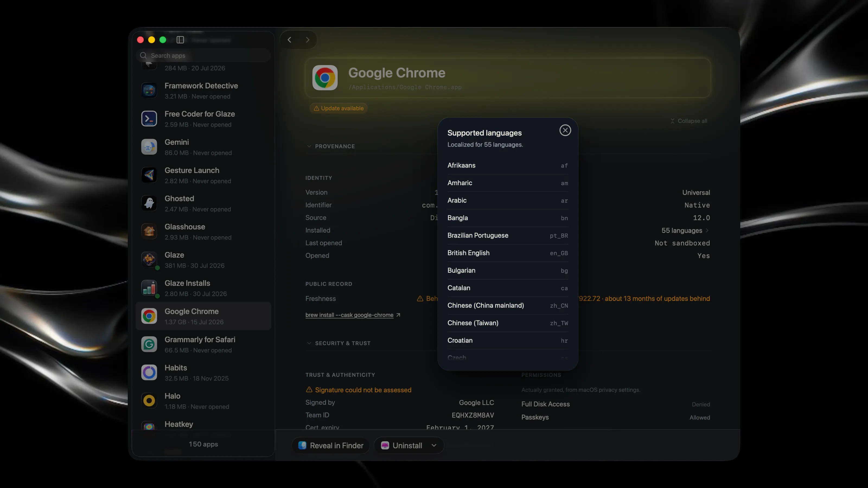Click the Croatian language row
The image size is (868, 488).
[508, 341]
